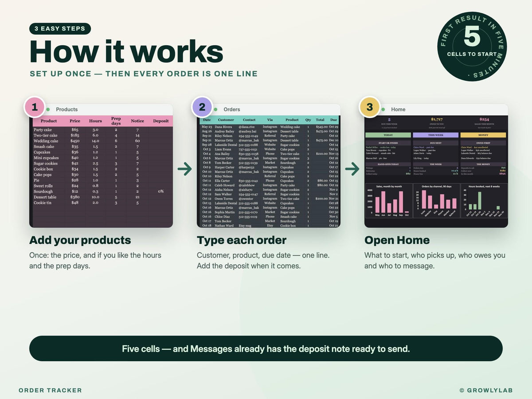
Task: Click the $254 sales this month figure
Action: click(484, 119)
